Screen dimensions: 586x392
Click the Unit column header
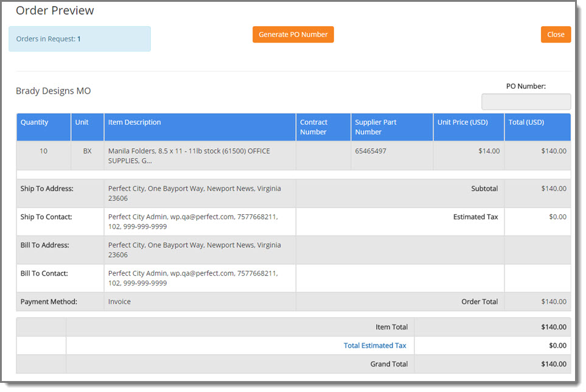tap(82, 122)
